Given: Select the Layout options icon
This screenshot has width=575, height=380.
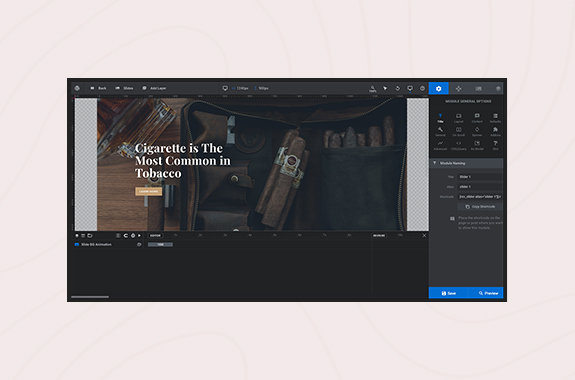Looking at the screenshot, I should pos(459,118).
